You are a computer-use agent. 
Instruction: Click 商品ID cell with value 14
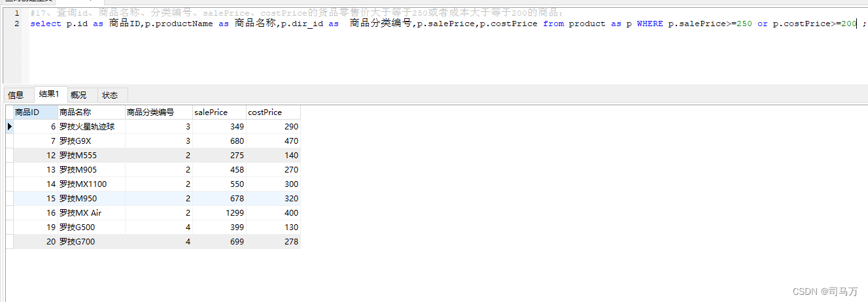click(x=35, y=184)
